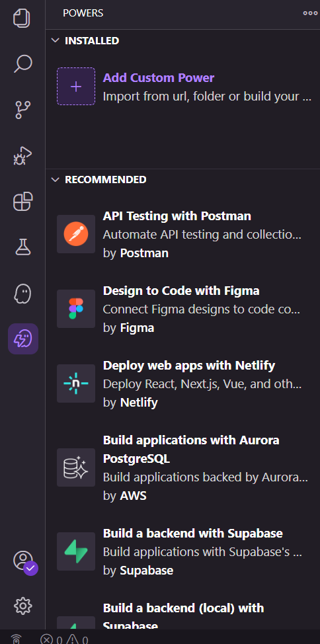The width and height of the screenshot is (320, 644).
Task: Open the Run and Debug bug icon
Action: (22, 155)
